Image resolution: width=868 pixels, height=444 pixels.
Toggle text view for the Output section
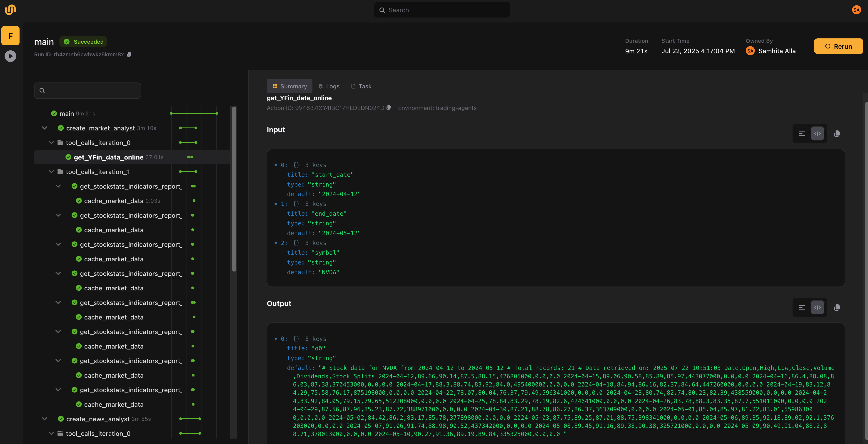(802, 307)
